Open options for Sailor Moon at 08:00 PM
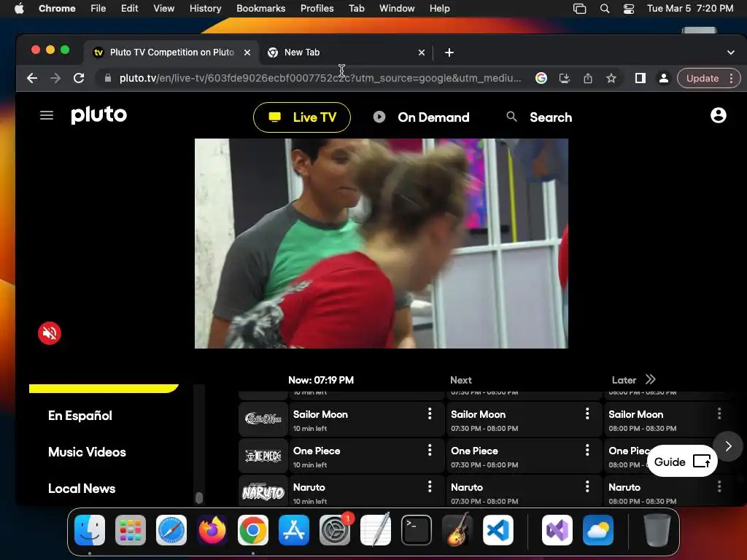 tap(719, 413)
